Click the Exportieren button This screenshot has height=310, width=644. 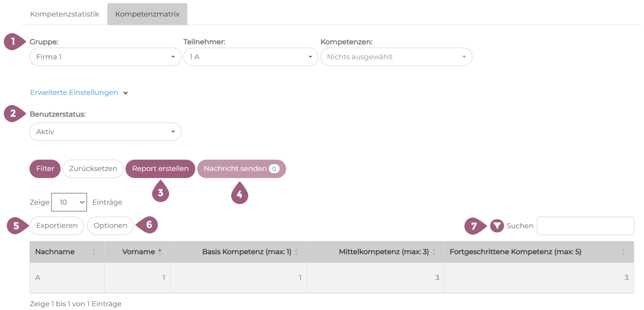pos(57,226)
